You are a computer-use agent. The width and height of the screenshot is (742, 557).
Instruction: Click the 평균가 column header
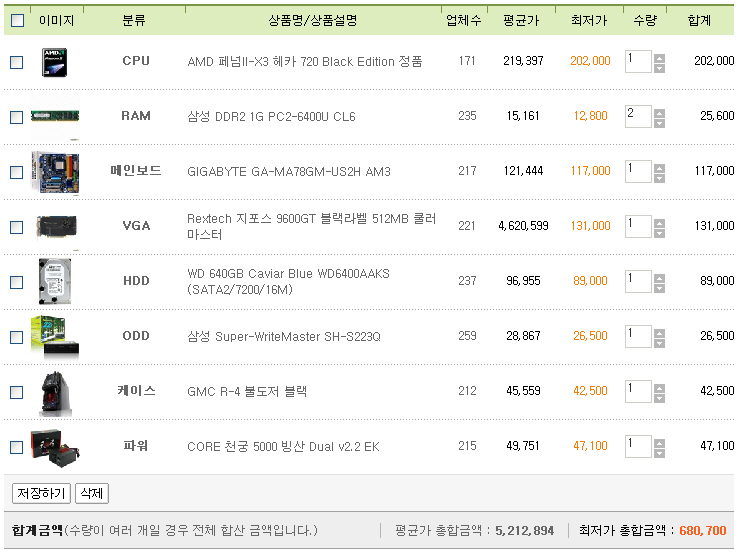pos(523,20)
